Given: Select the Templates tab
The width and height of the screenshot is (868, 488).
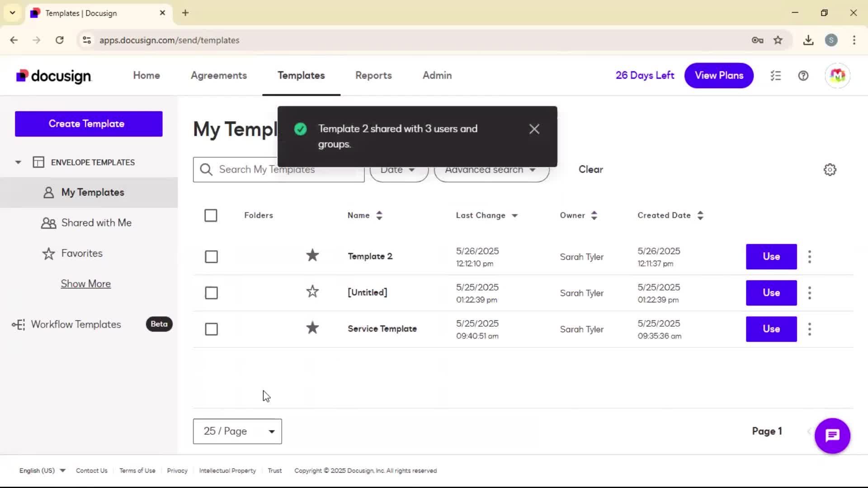Looking at the screenshot, I should (301, 75).
